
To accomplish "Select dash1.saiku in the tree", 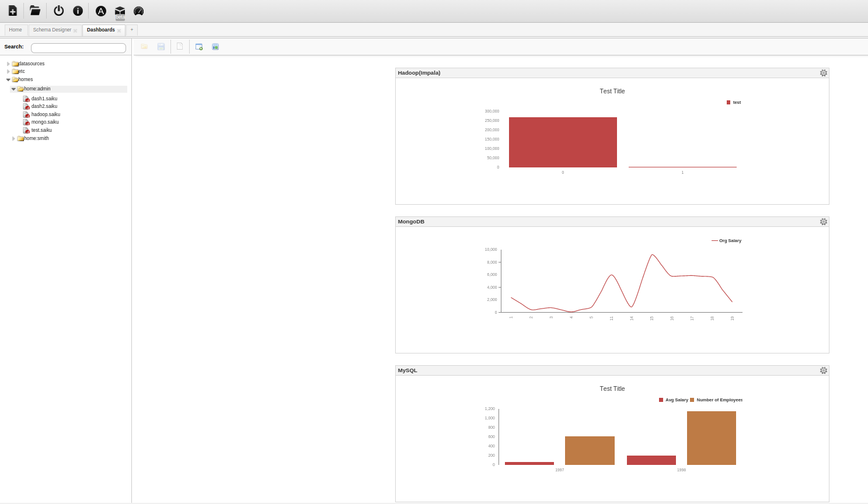I will coord(44,99).
